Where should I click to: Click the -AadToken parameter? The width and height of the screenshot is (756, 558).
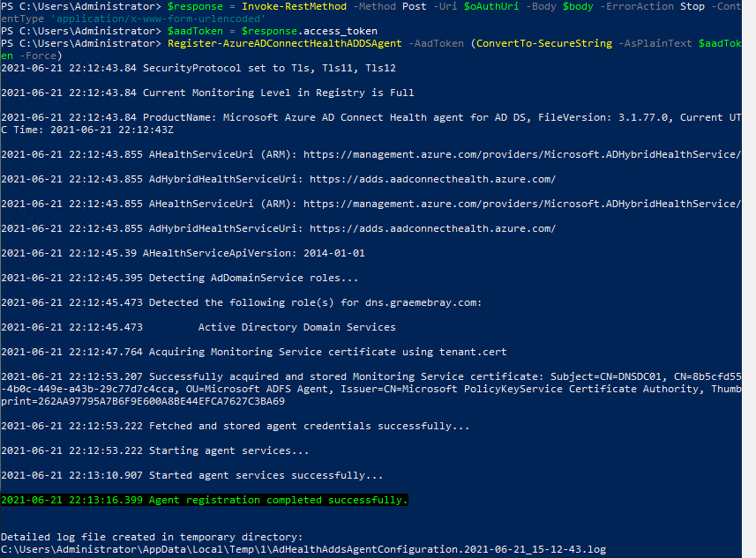[x=436, y=43]
